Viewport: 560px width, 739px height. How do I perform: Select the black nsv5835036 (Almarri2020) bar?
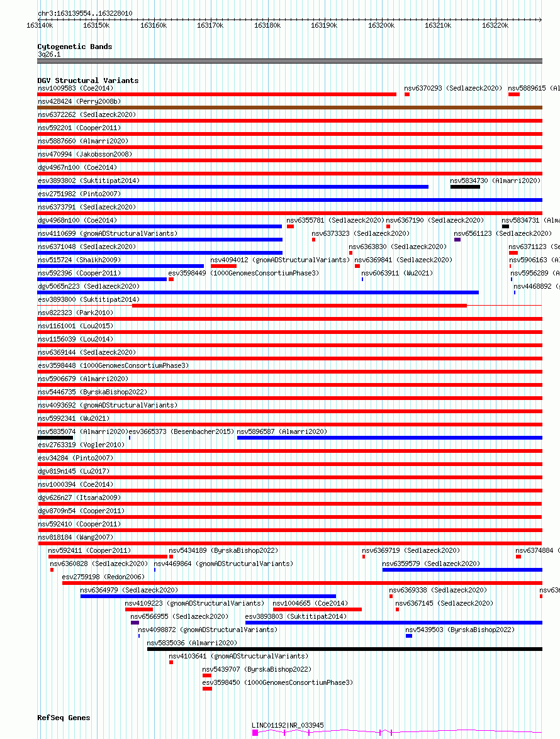[x=345, y=648]
